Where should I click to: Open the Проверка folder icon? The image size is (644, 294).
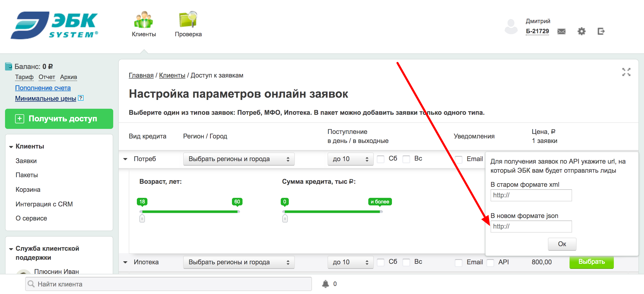pyautogui.click(x=188, y=19)
